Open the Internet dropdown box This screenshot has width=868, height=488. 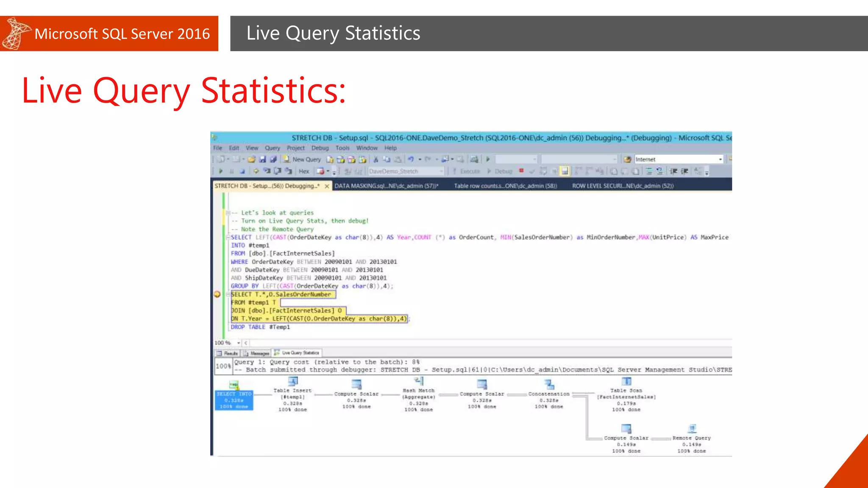[679, 159]
